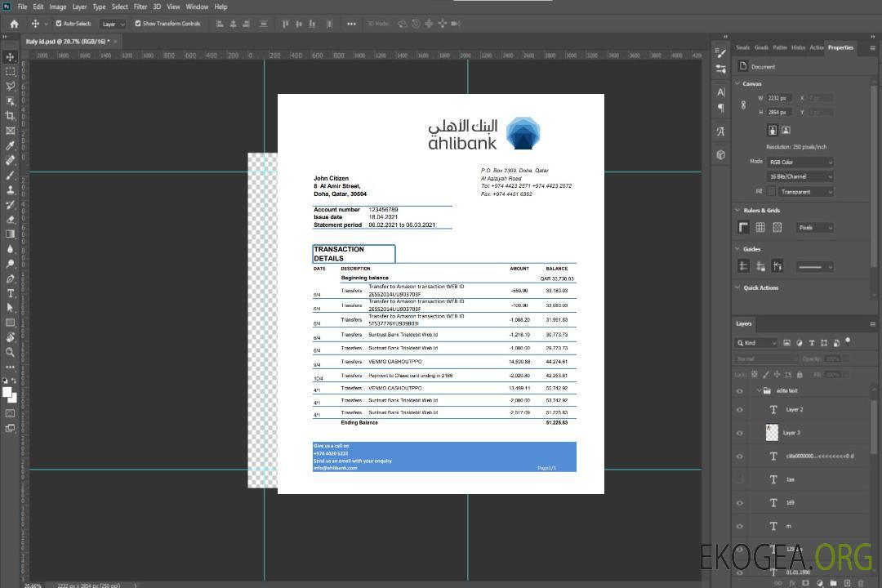Open the Character panel icon
The height and width of the screenshot is (588, 882).
click(721, 91)
